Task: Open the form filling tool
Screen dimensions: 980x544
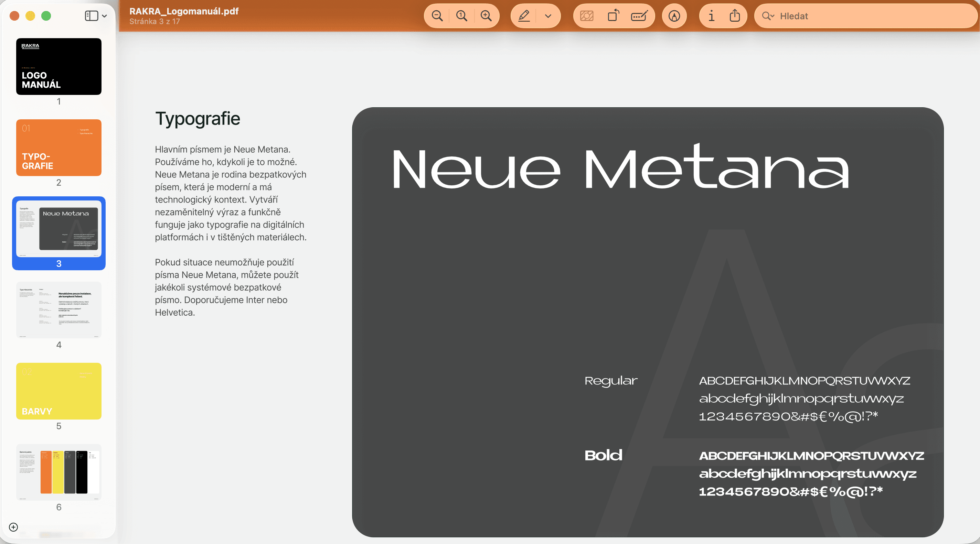Action: point(639,16)
